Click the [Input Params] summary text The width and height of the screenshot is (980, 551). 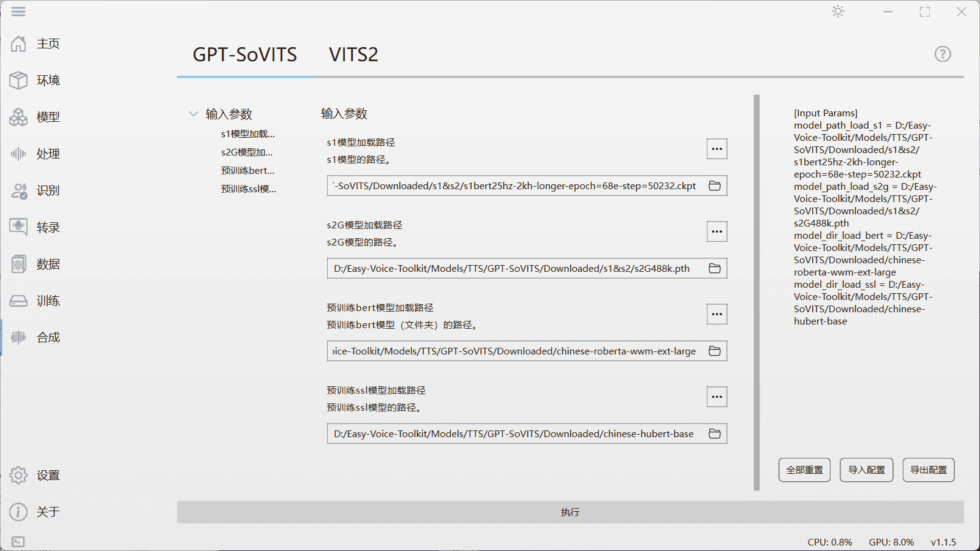826,113
